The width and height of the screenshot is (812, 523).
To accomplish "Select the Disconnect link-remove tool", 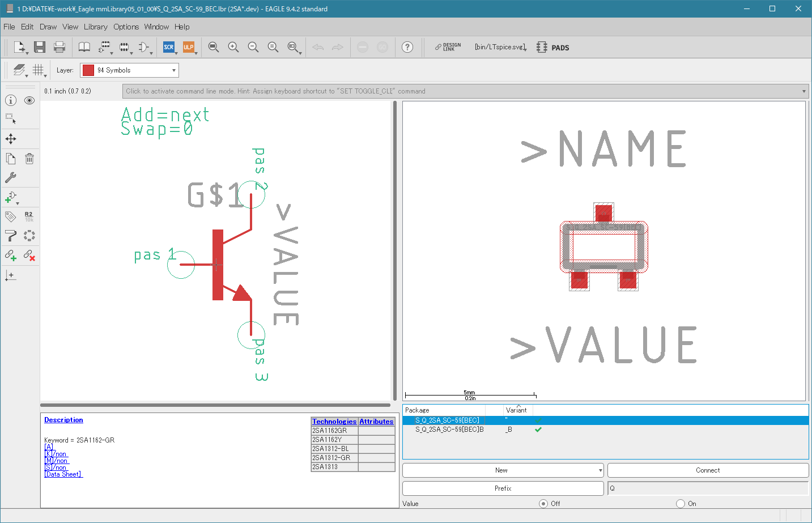I will coord(29,255).
